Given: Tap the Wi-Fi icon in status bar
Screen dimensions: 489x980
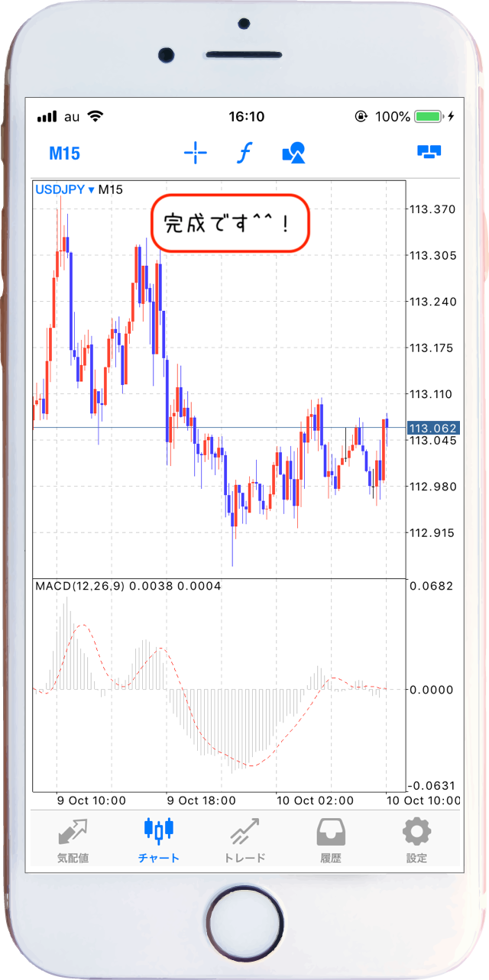Looking at the screenshot, I should pos(96,117).
